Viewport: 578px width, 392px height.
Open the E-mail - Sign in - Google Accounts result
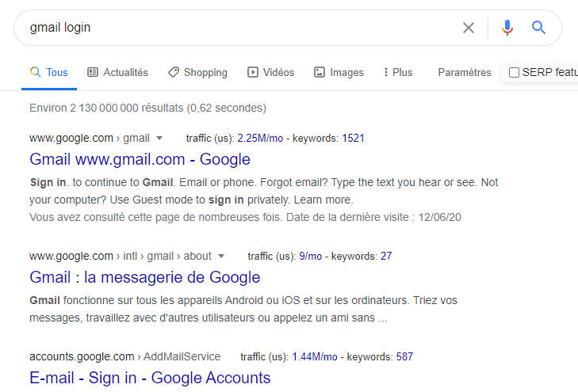[150, 378]
